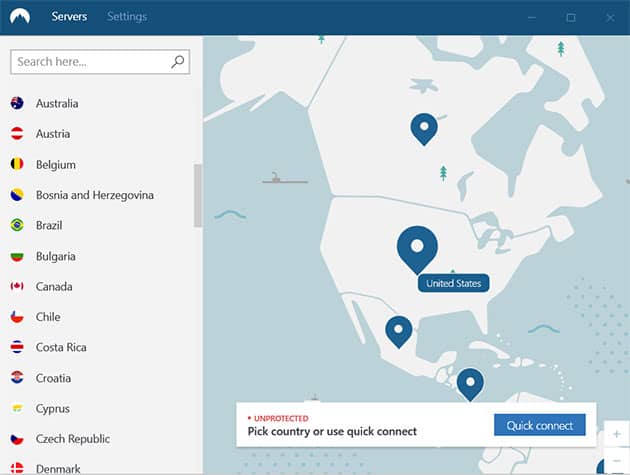The width and height of the screenshot is (630, 475).
Task: Click the country list scrollbar thumb
Action: pos(197,195)
